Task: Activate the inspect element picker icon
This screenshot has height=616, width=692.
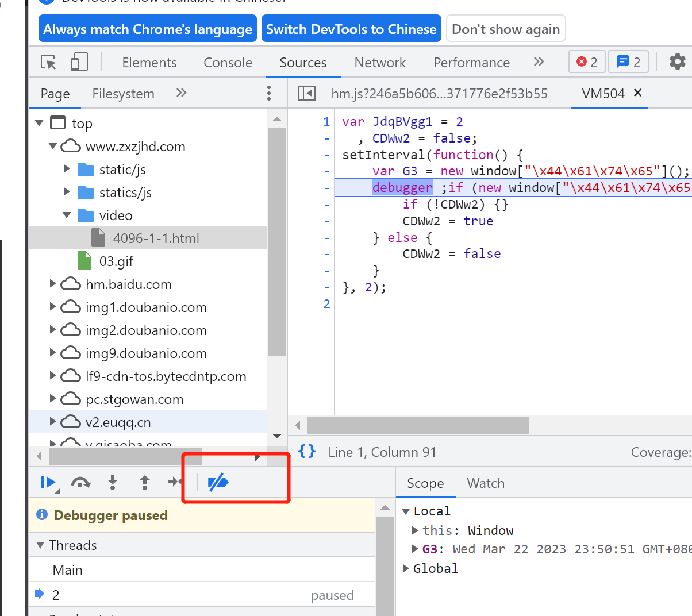Action: 49,62
